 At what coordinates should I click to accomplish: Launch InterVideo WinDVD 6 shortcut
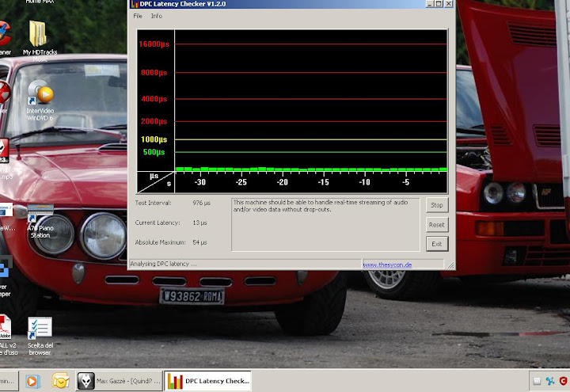click(40, 100)
